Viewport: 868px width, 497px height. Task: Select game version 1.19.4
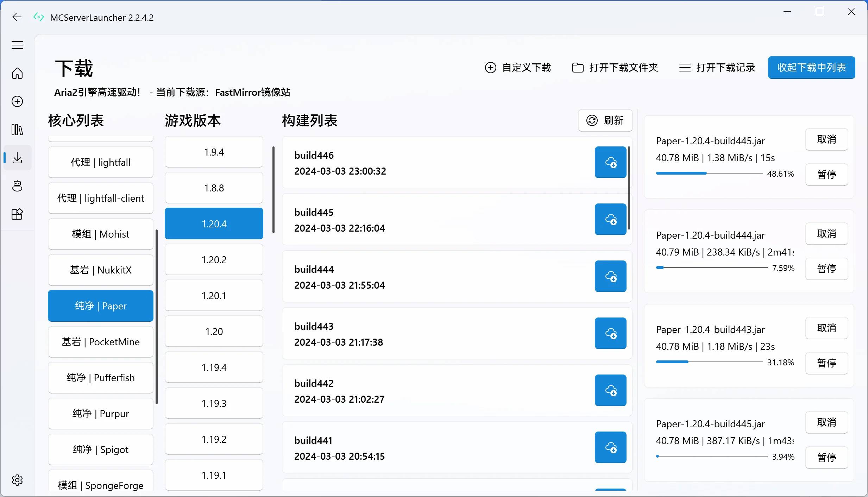214,367
